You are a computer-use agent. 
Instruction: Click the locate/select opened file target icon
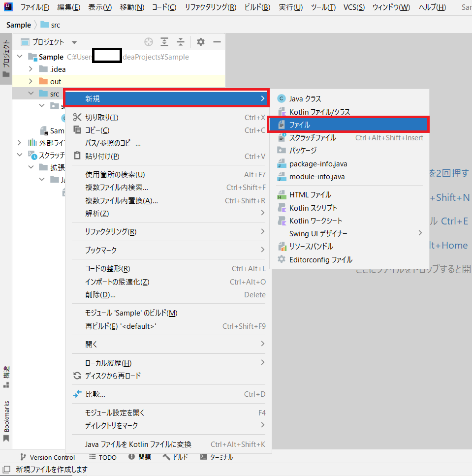tap(149, 42)
